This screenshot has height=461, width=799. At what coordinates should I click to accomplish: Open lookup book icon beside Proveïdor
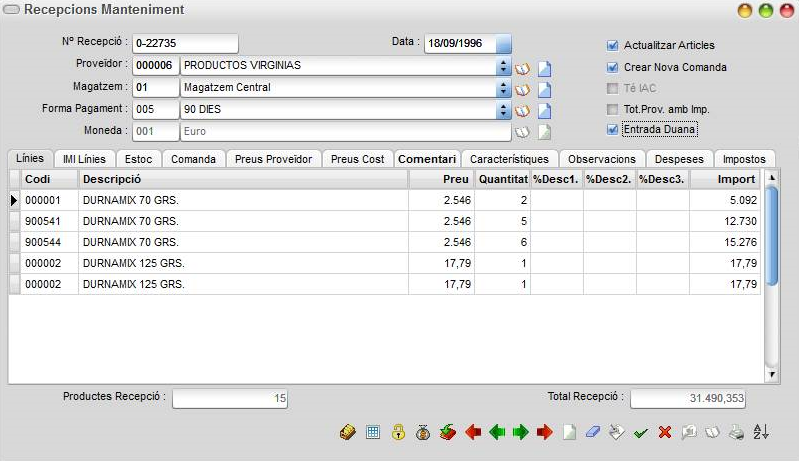522,69
